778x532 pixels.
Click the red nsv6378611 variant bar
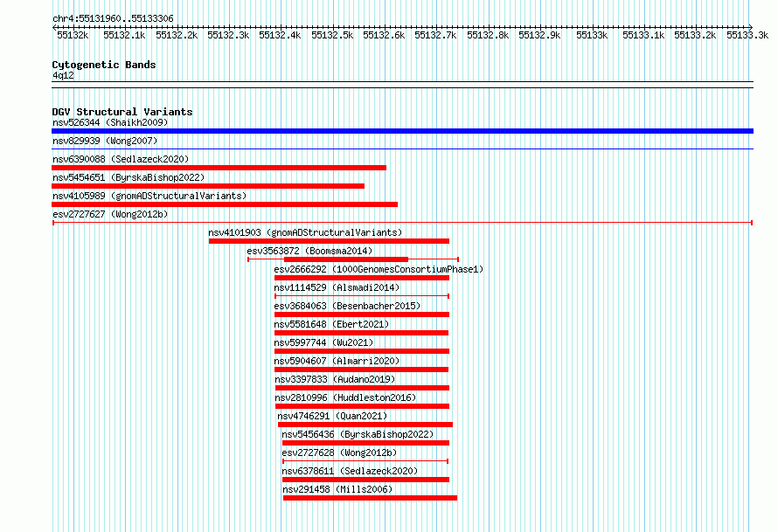coord(365,480)
